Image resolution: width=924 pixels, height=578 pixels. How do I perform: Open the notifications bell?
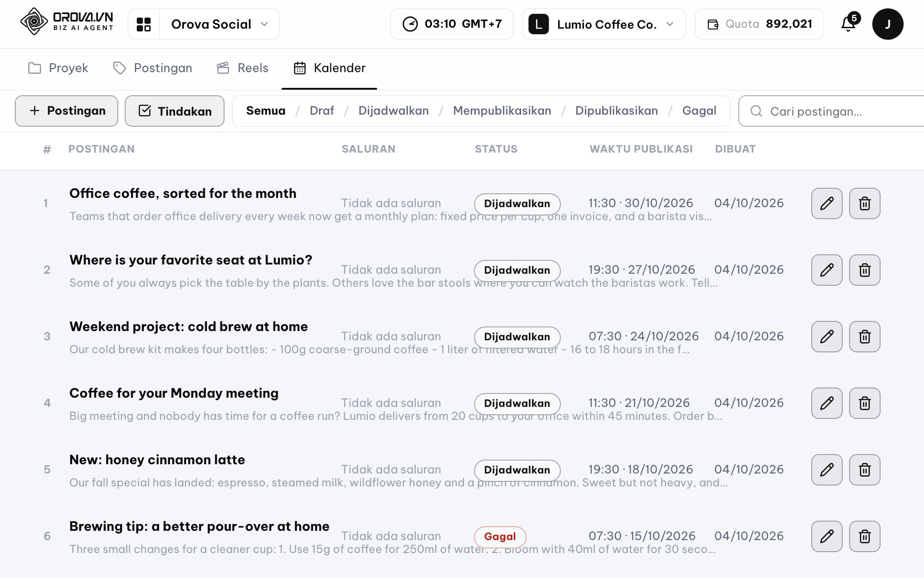click(x=849, y=23)
